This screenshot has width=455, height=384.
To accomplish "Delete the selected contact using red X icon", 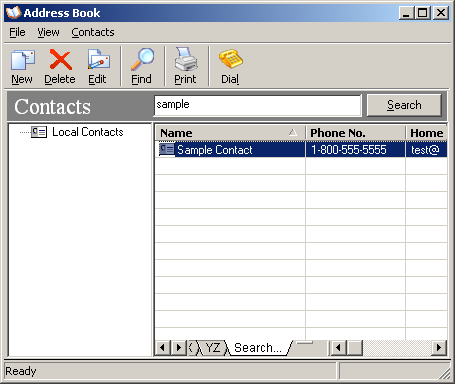I will point(60,60).
